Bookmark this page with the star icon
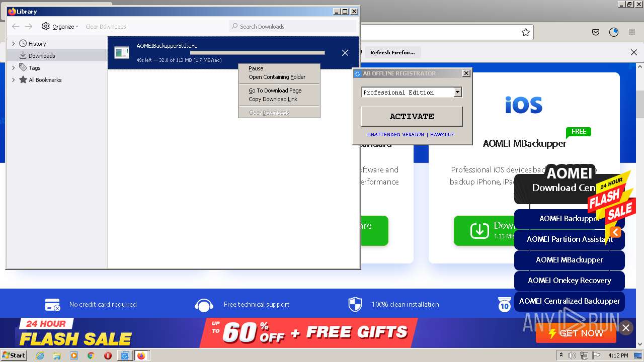The height and width of the screenshot is (362, 644). tap(526, 32)
